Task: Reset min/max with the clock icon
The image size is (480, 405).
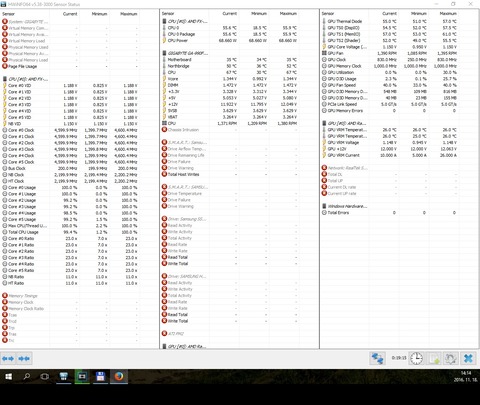Action: tap(416, 359)
